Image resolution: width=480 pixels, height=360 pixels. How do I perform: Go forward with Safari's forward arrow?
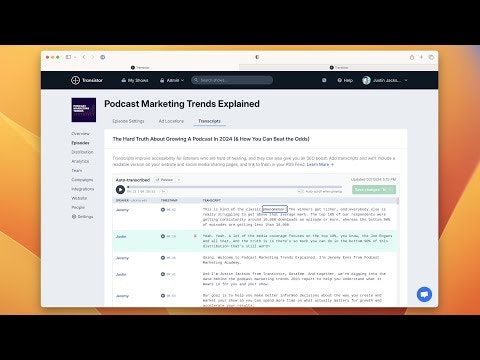point(92,57)
